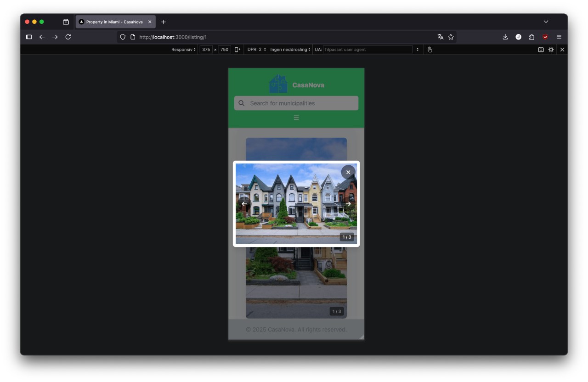Bookmark the page with the star
This screenshot has height=382, width=588.
(x=451, y=37)
